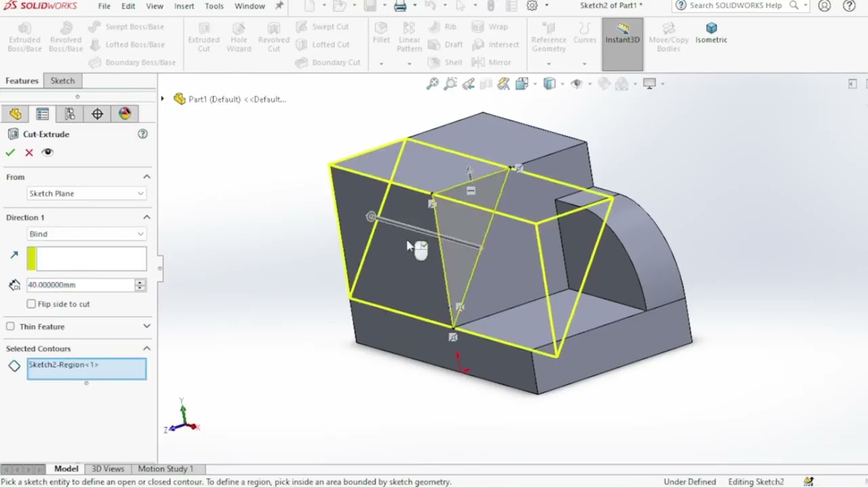Open the Help question mark in title bar
Image resolution: width=868 pixels, height=488 pixels.
[x=849, y=6]
